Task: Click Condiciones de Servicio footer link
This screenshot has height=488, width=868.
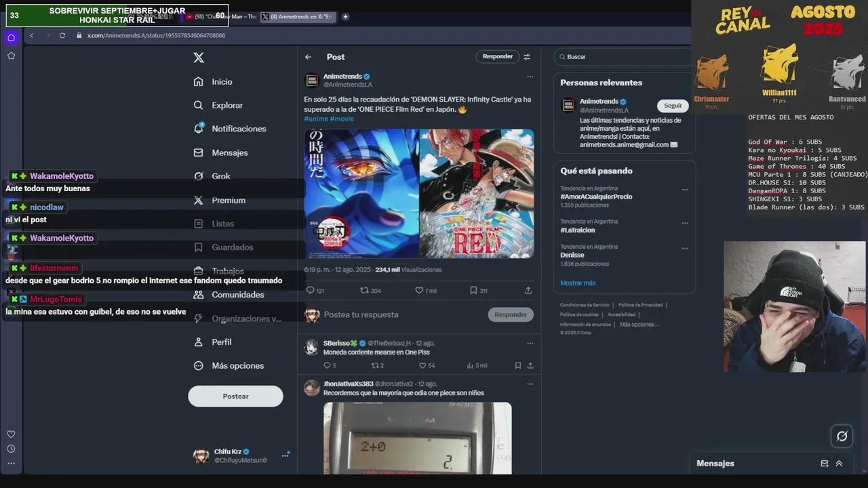Action: point(585,306)
